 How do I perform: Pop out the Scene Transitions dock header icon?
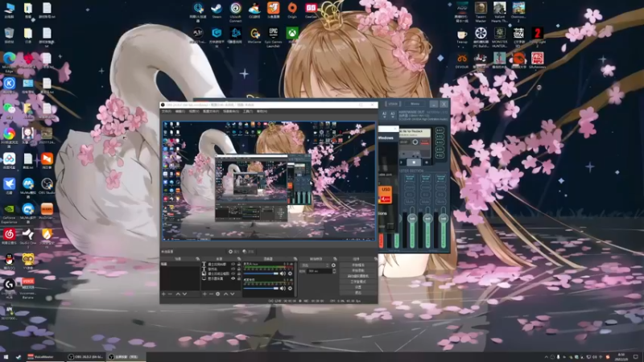tap(335, 259)
